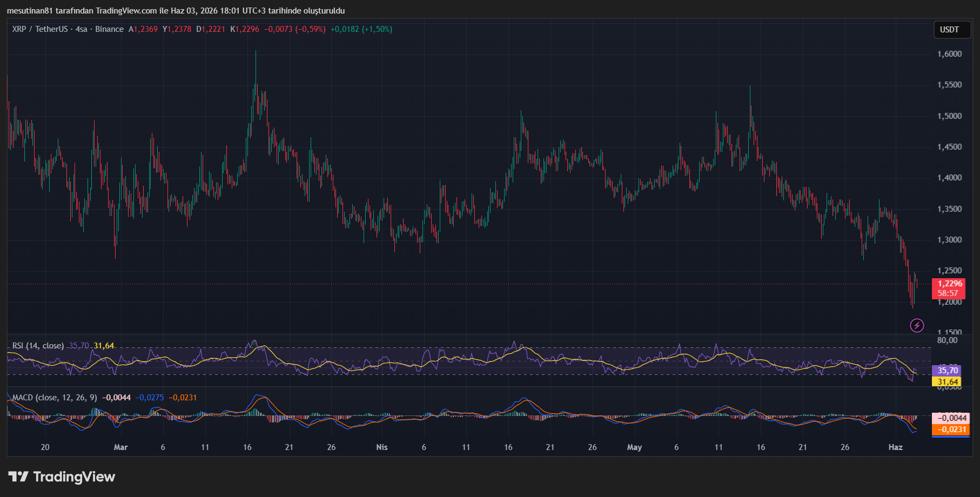980x497 pixels.
Task: Click the 1,2500 price scale level
Action: tap(950, 271)
